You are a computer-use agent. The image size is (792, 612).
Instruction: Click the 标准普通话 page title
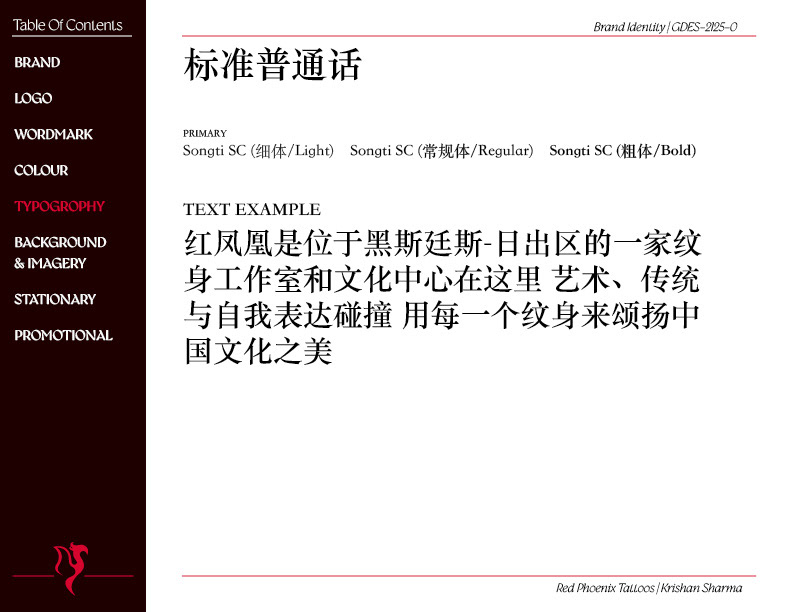(272, 65)
